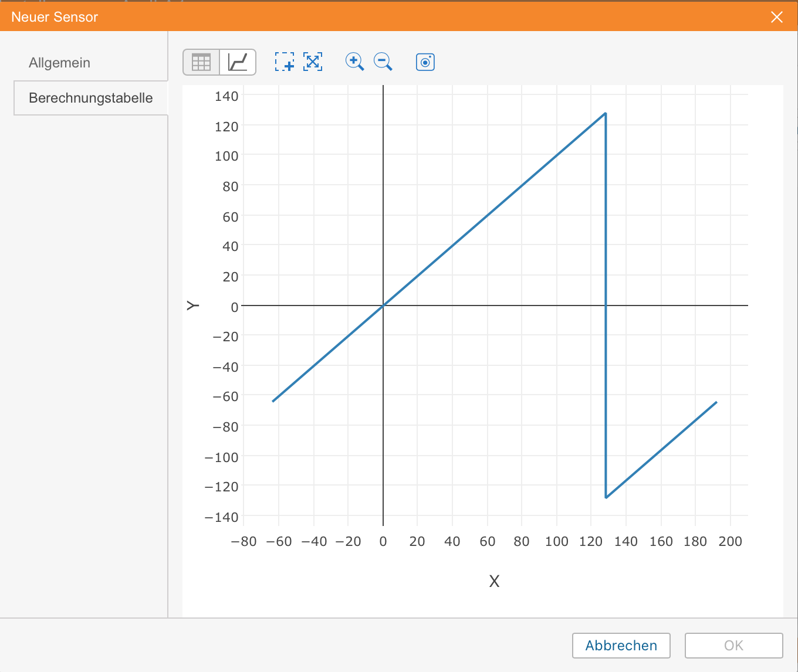Zoom out with the magnifier minus icon
This screenshot has height=672, width=798.
(383, 62)
